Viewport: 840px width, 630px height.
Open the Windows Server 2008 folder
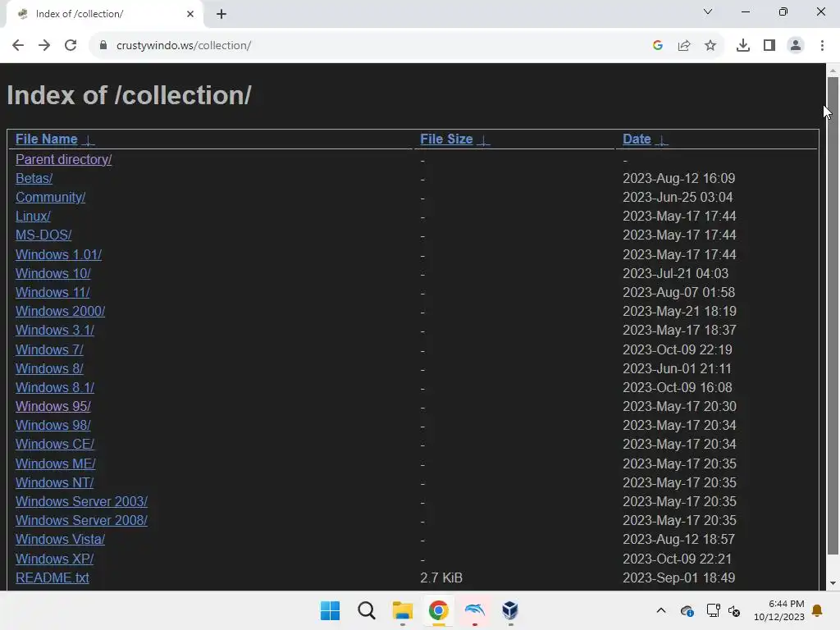point(81,521)
